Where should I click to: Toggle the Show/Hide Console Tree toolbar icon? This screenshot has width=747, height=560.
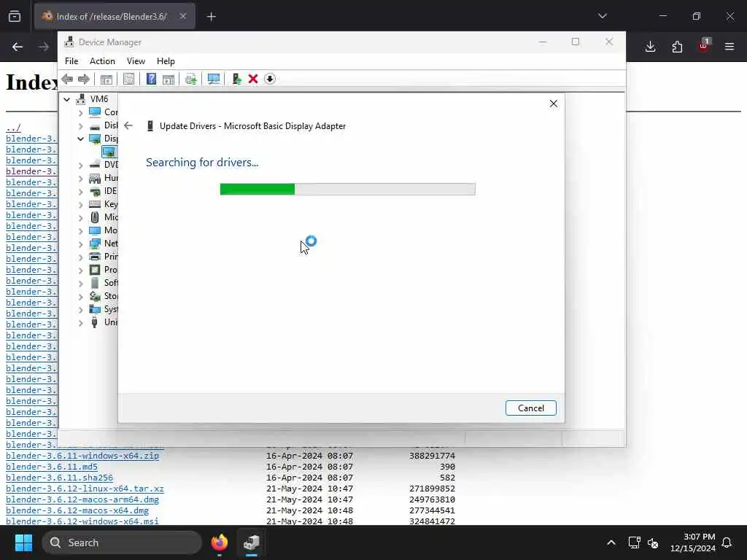107,79
